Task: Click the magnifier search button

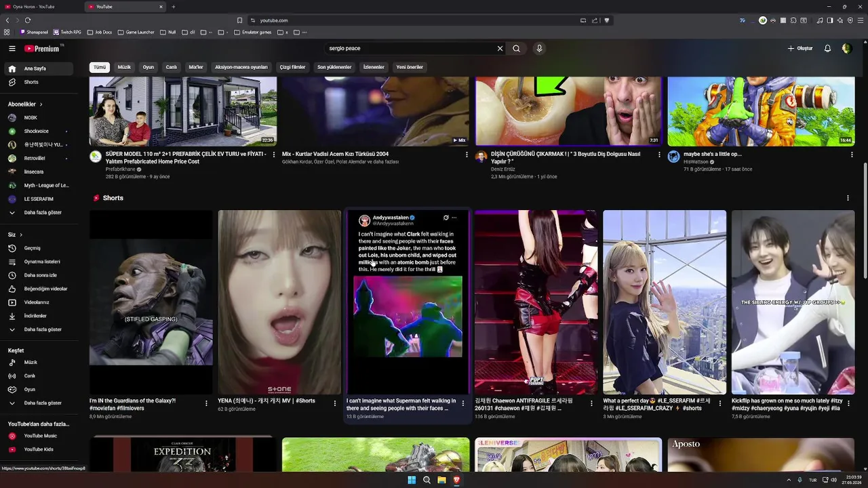Action: click(516, 48)
